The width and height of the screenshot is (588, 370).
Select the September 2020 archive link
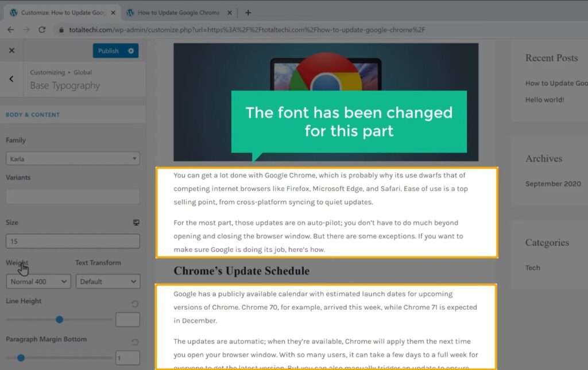pyautogui.click(x=553, y=184)
